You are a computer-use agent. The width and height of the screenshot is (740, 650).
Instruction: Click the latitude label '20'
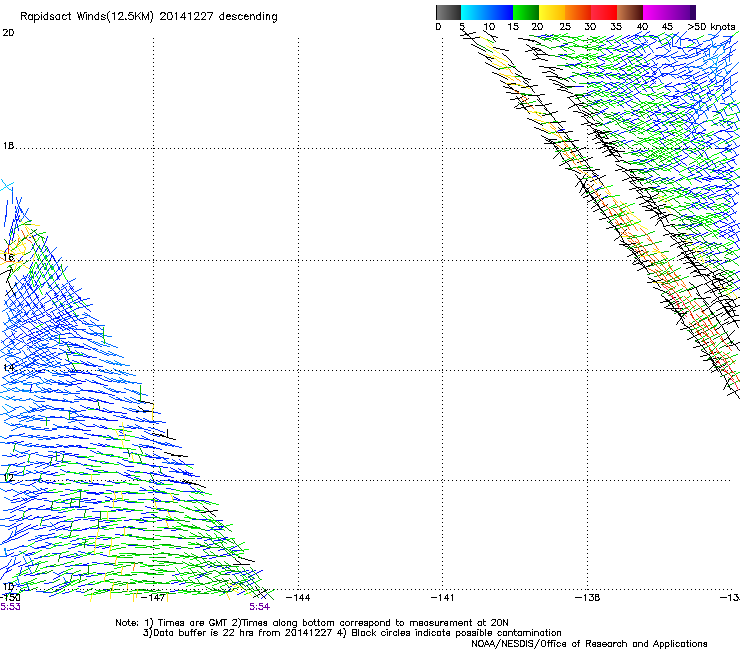(8, 33)
